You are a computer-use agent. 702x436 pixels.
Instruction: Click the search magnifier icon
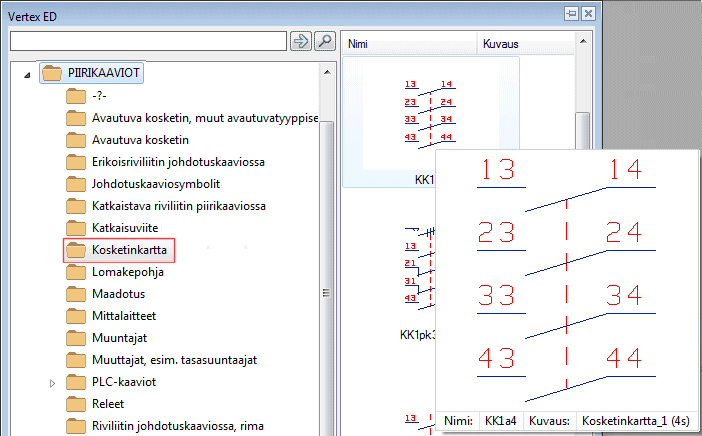pos(324,41)
